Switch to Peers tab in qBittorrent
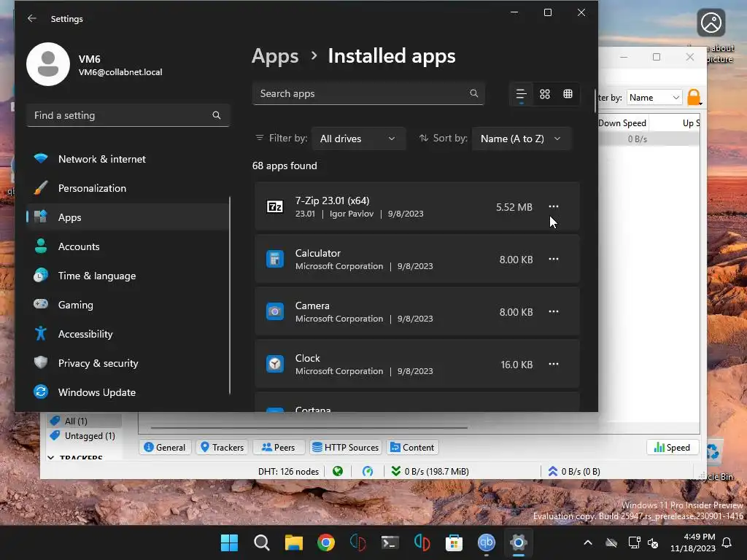Viewport: 747px width, 560px height. 279,447
